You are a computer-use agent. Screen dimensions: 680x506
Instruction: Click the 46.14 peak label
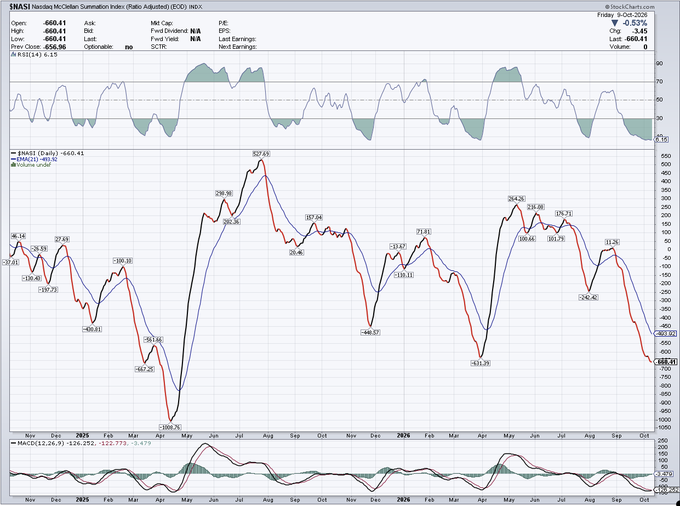pos(18,236)
